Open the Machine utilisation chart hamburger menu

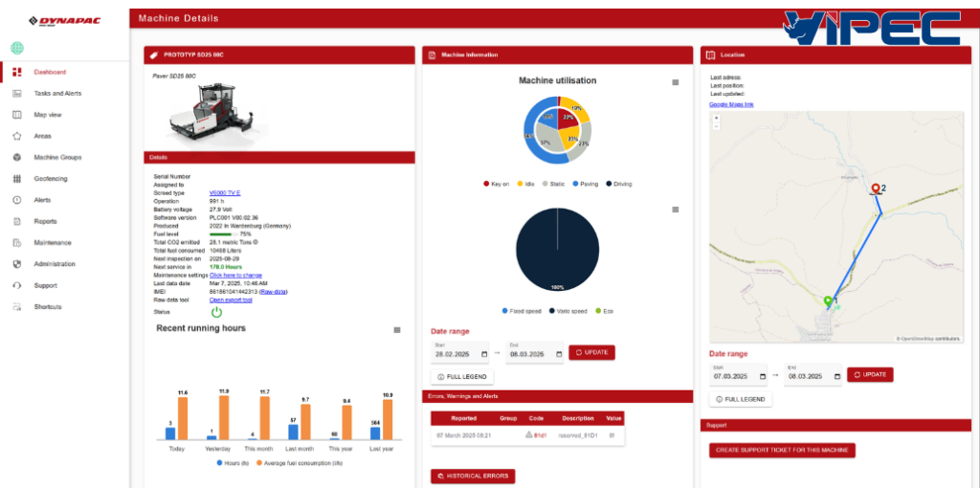pyautogui.click(x=675, y=82)
